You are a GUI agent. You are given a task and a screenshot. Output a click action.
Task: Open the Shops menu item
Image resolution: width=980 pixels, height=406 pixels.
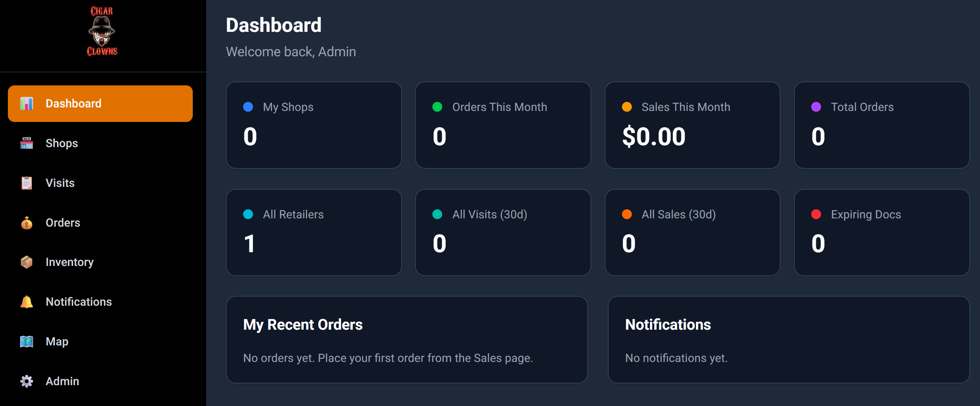point(62,143)
